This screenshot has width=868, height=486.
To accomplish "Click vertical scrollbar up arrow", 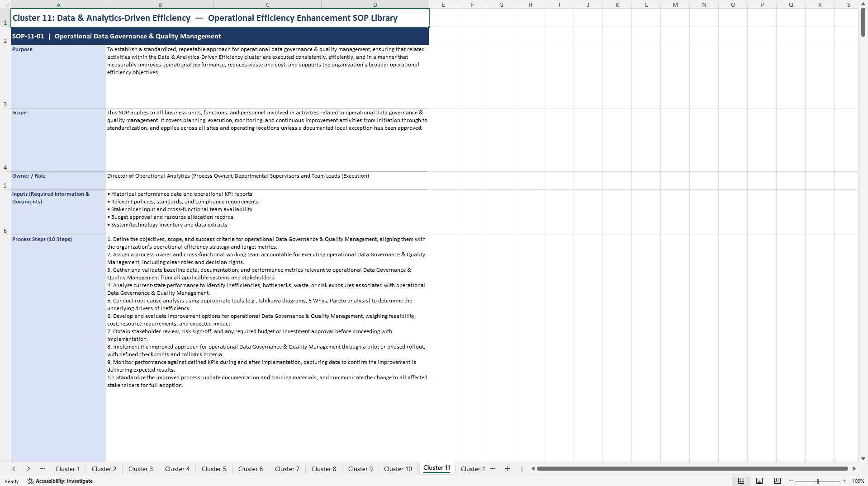I will pos(863,4).
